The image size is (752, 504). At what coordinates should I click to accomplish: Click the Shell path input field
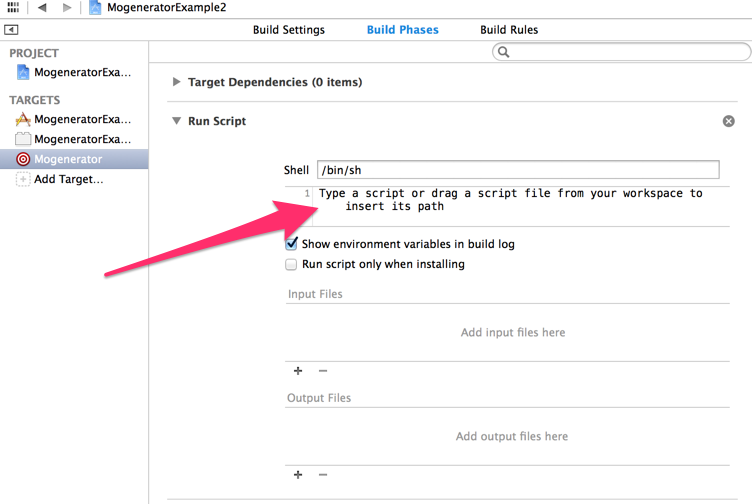coord(517,170)
